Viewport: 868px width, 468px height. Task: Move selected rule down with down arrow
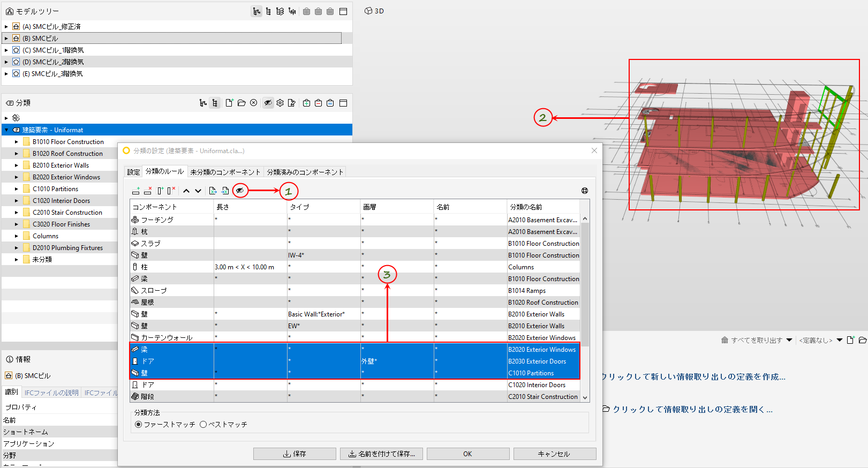coord(198,191)
